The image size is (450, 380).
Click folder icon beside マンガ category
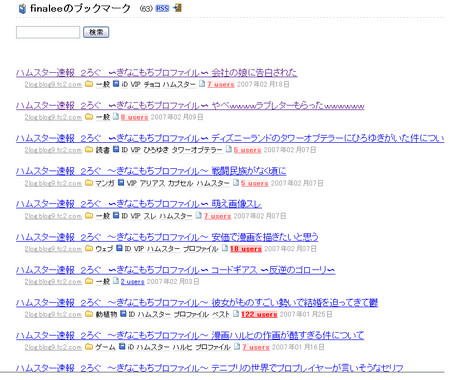tap(89, 183)
